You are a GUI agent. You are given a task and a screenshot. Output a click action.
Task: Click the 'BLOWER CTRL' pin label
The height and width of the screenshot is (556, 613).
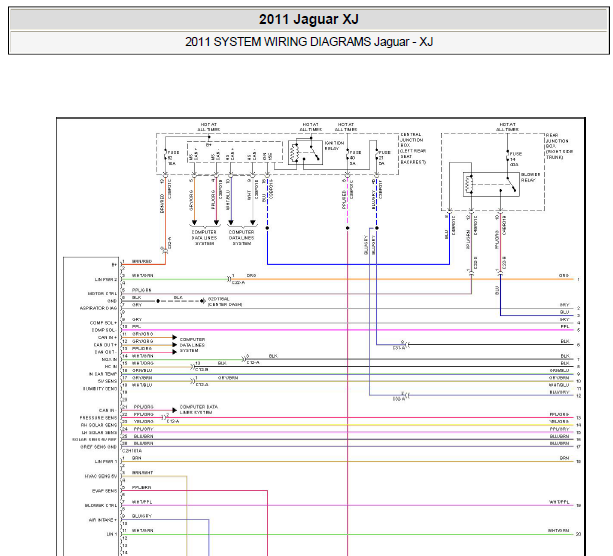coord(101,506)
